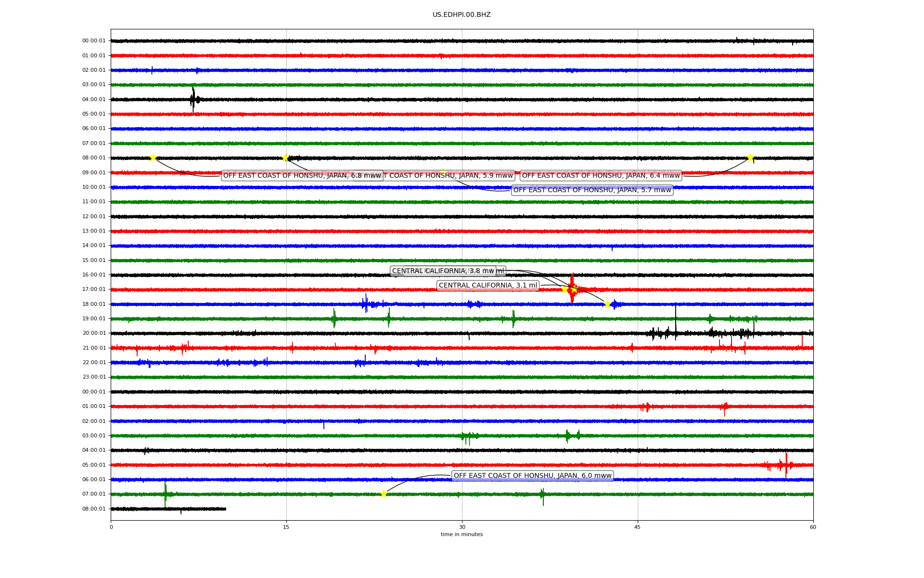
Task: Click the faint star on the 09:00:01 trace
Action: (443, 171)
